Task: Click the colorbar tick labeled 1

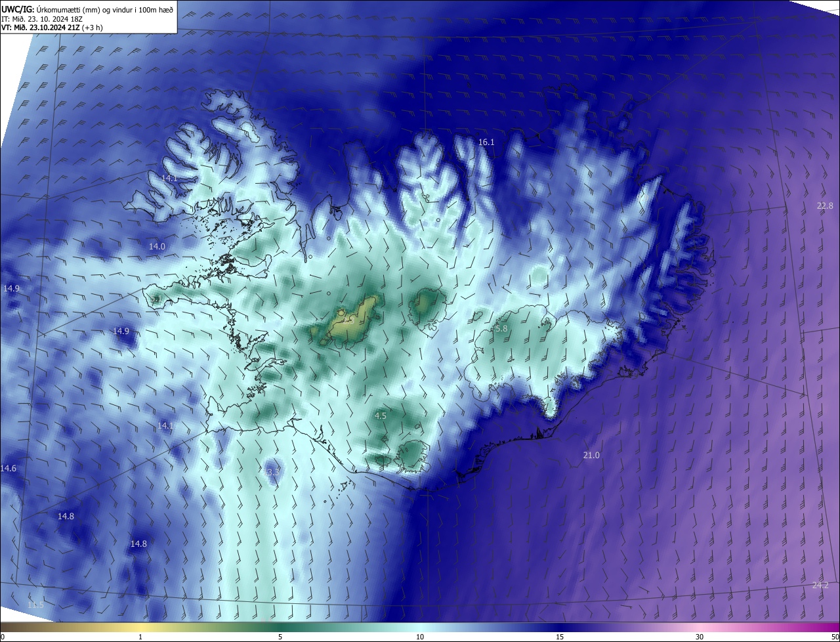Action: point(140,637)
